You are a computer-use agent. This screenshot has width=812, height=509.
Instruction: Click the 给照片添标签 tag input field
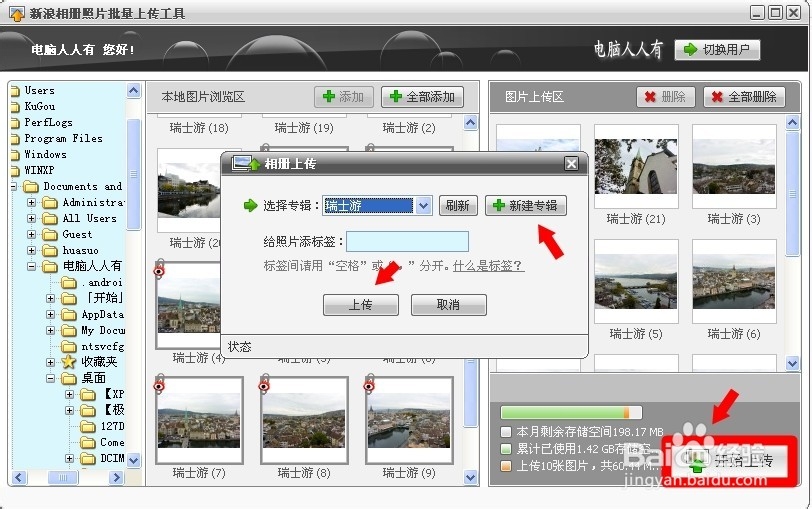point(407,241)
